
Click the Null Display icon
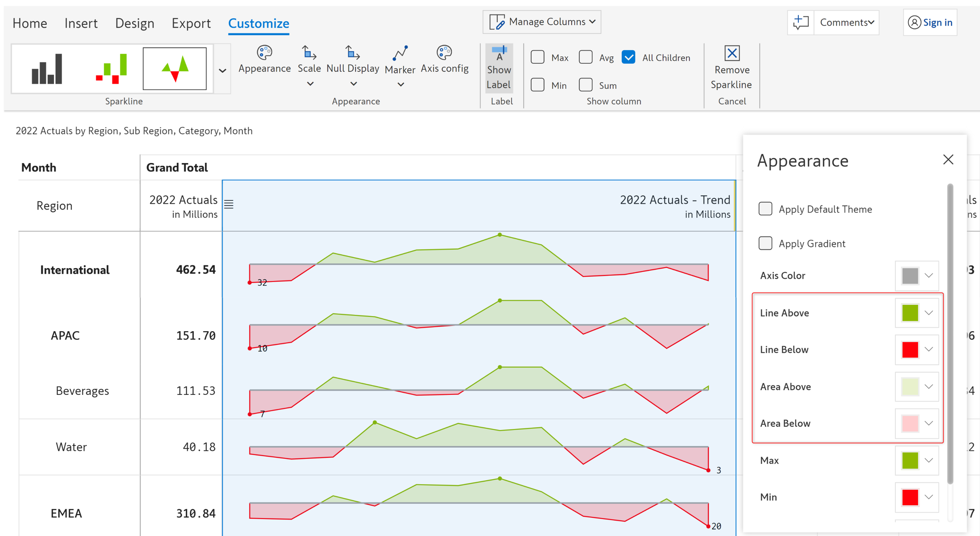(x=353, y=53)
